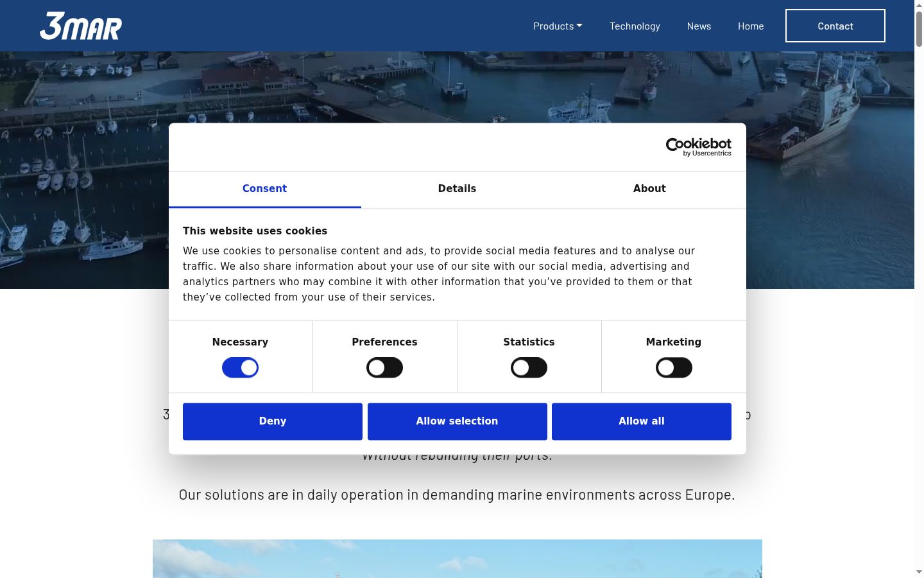The width and height of the screenshot is (924, 578).
Task: Click the Products dropdown caret
Action: click(x=579, y=26)
